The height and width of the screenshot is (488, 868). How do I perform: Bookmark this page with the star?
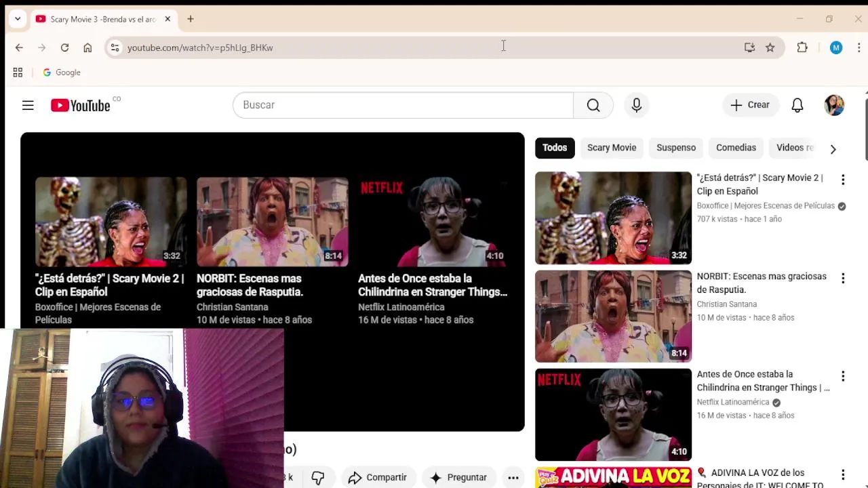(770, 47)
